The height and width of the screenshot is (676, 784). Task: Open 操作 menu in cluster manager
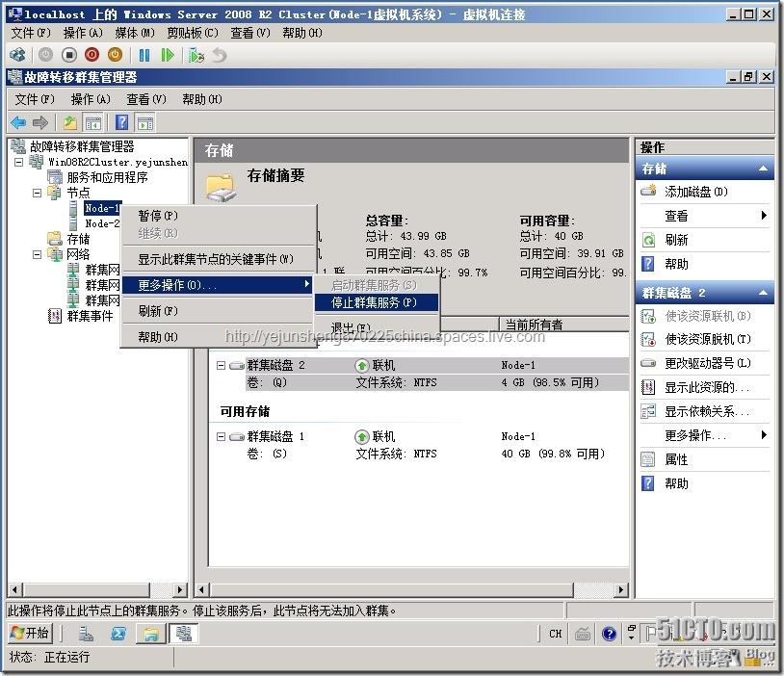91,99
